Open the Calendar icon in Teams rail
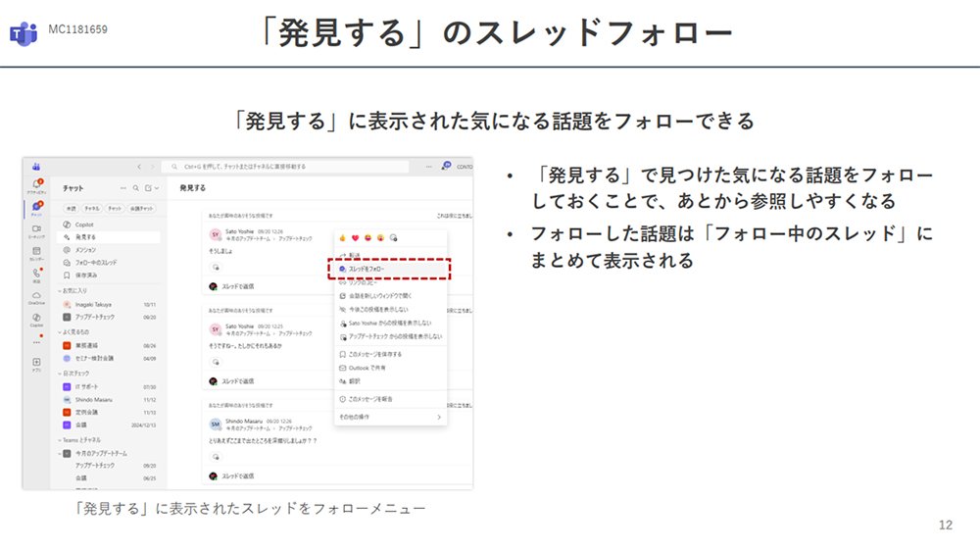This screenshot has height=551, width=980. point(37,253)
